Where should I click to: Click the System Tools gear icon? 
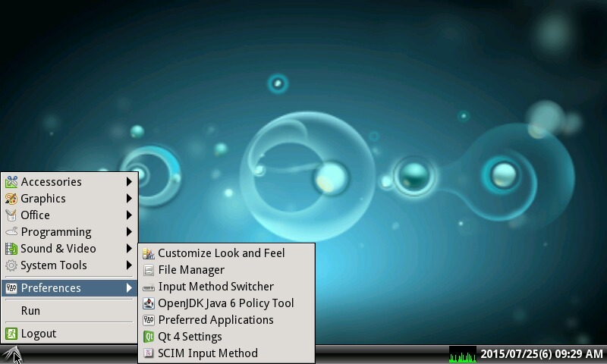pos(11,265)
